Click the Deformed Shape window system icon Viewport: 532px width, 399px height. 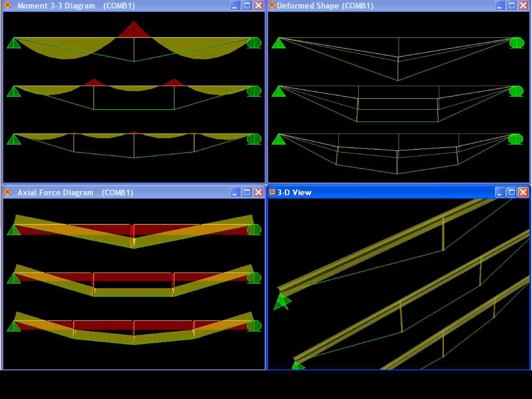[272, 5]
